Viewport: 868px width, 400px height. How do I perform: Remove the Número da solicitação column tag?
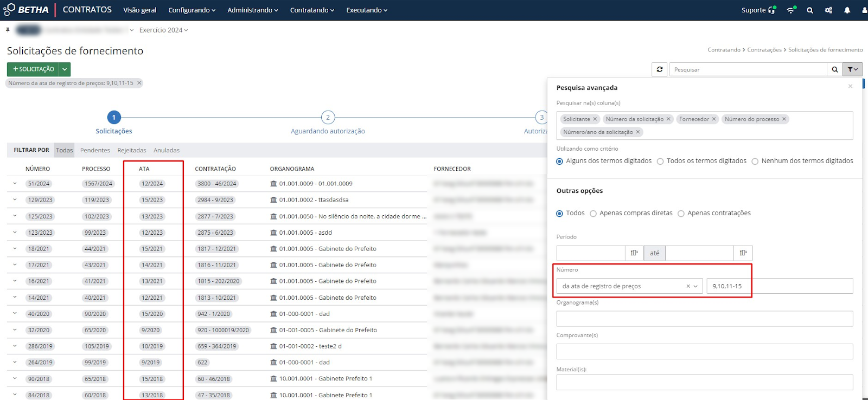(668, 119)
